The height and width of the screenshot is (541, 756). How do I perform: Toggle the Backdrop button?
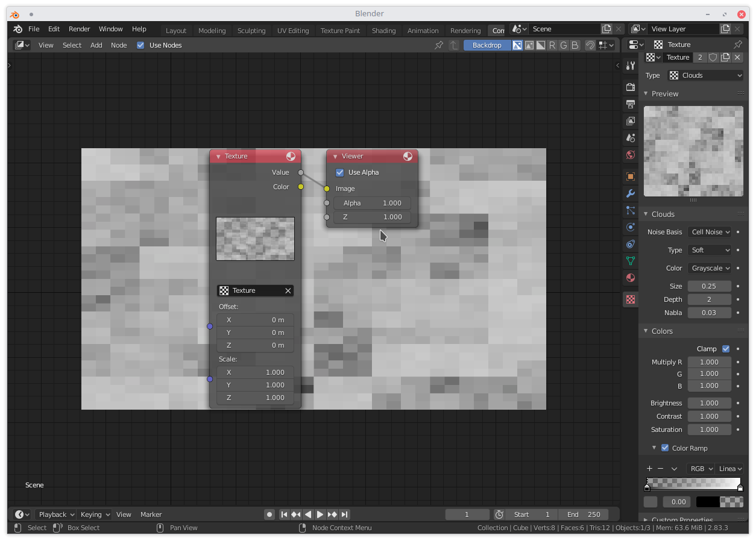pos(487,45)
